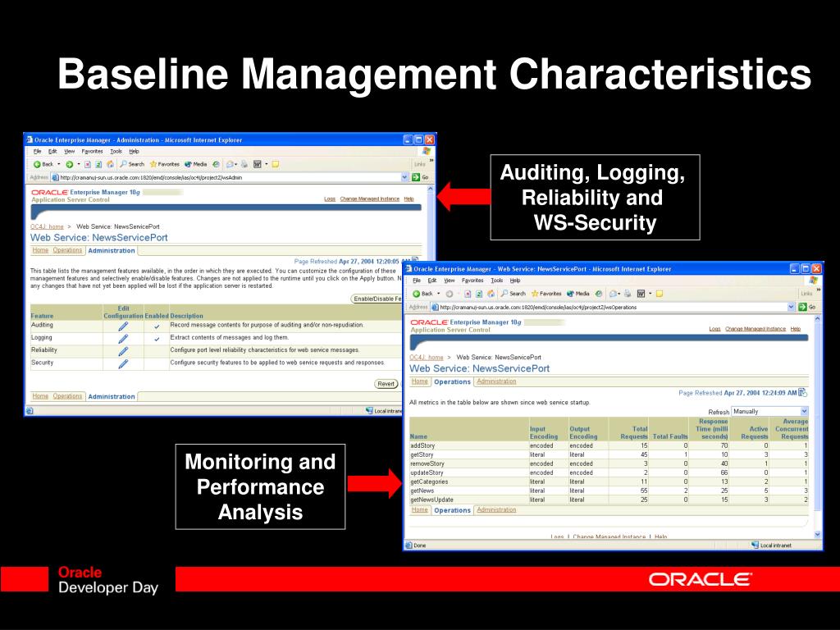
Task: Click Bottom Administration tab in Administration window
Action: [x=112, y=396]
